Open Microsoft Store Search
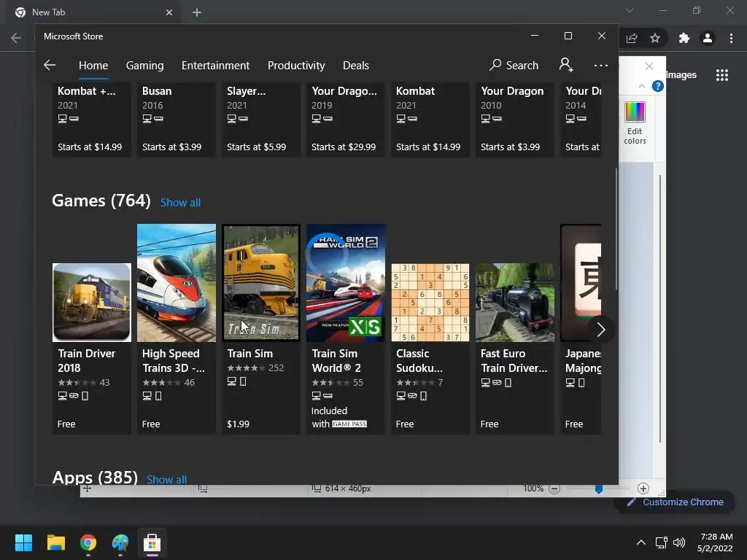 pyautogui.click(x=514, y=65)
